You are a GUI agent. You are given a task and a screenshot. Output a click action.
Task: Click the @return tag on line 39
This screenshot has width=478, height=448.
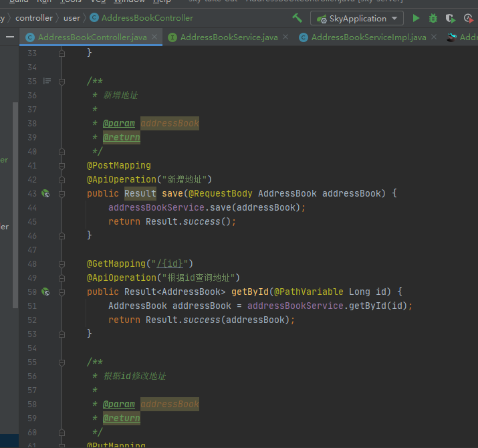[121, 137]
